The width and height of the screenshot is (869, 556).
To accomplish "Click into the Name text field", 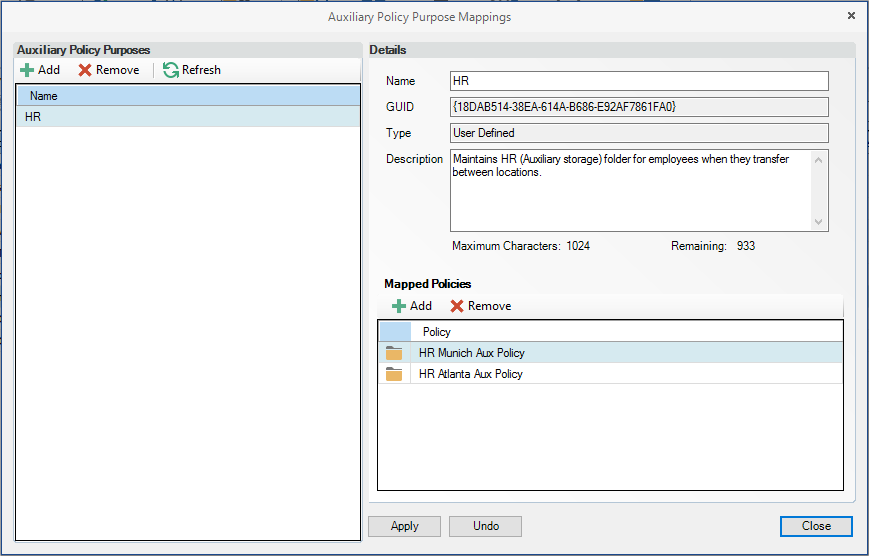I will (638, 81).
